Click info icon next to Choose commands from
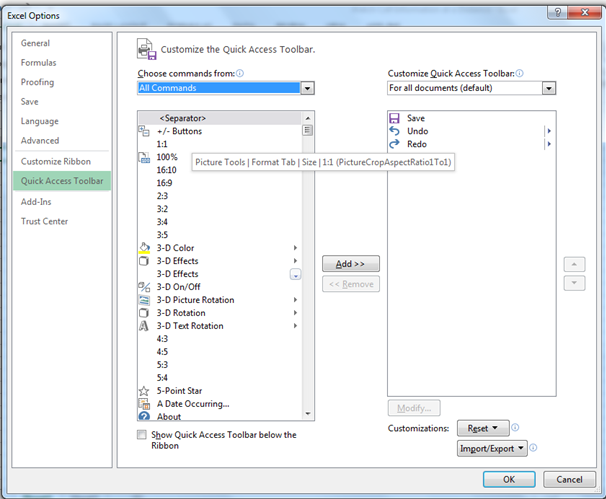Viewport: 606px width, 499px height. (240, 73)
